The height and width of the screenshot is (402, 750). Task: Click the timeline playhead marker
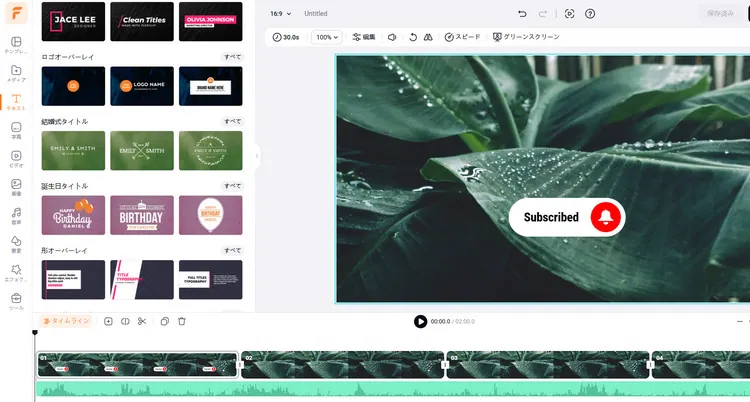pos(35,332)
